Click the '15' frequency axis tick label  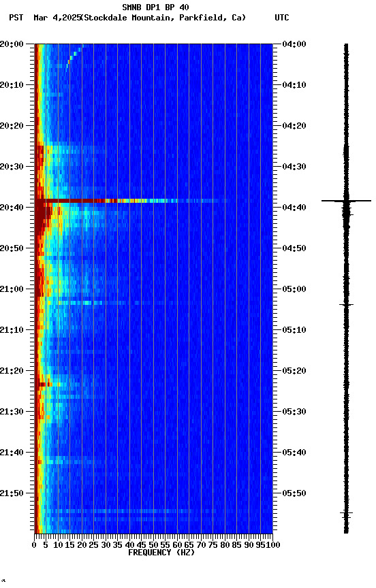tap(69, 545)
